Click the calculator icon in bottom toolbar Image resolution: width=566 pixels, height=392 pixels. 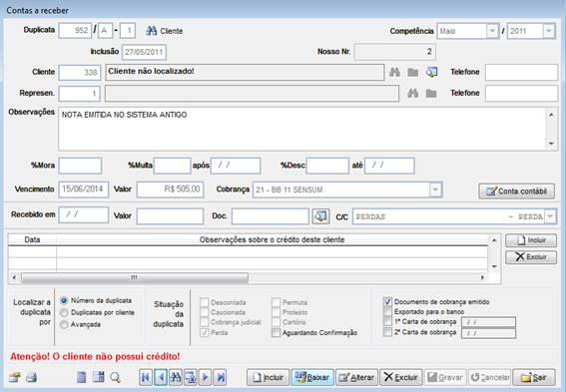pyautogui.click(x=98, y=377)
